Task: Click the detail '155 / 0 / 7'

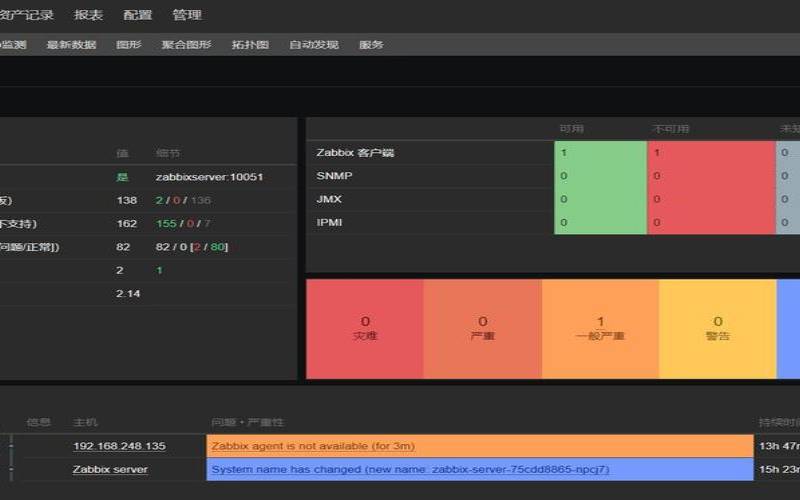Action: click(x=183, y=224)
